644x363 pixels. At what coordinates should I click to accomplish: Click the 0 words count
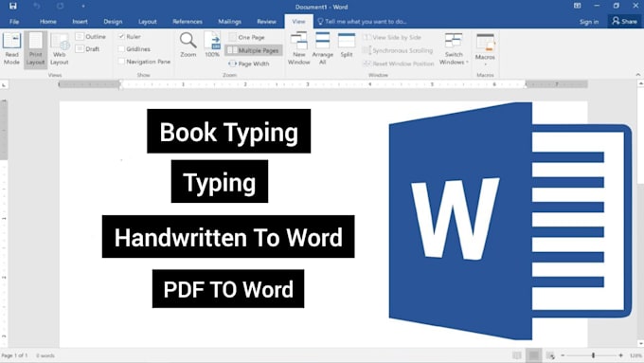pyautogui.click(x=45, y=355)
